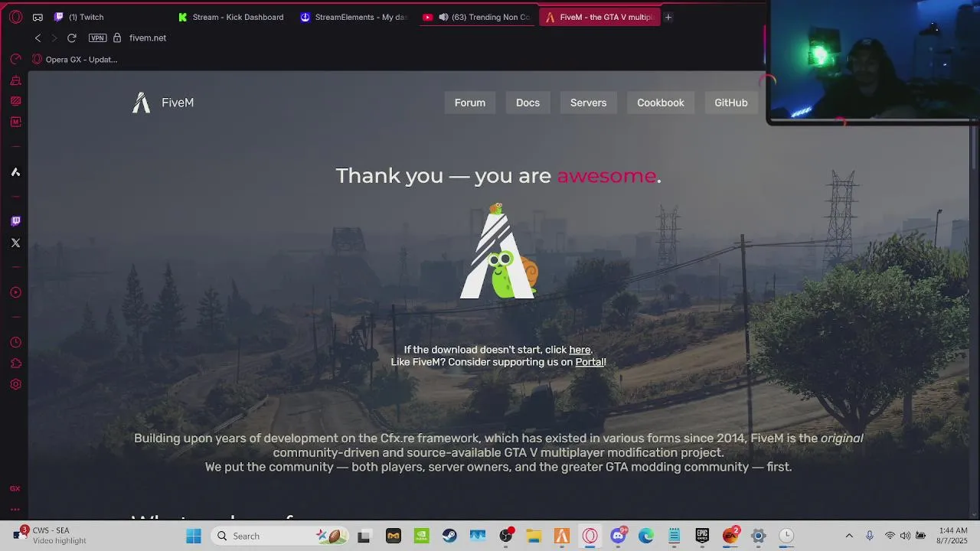Open CWS - SEA video highlight widget
Viewport: 980px width, 551px height.
coord(51,536)
